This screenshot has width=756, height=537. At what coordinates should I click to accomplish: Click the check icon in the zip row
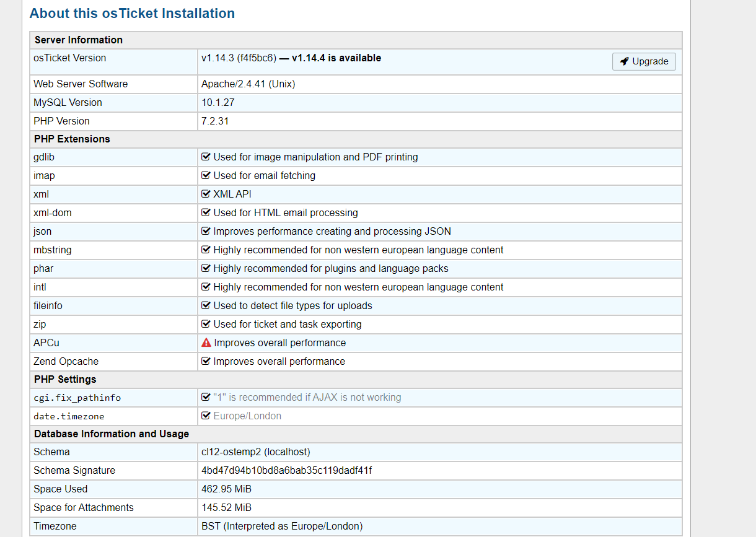[206, 324]
